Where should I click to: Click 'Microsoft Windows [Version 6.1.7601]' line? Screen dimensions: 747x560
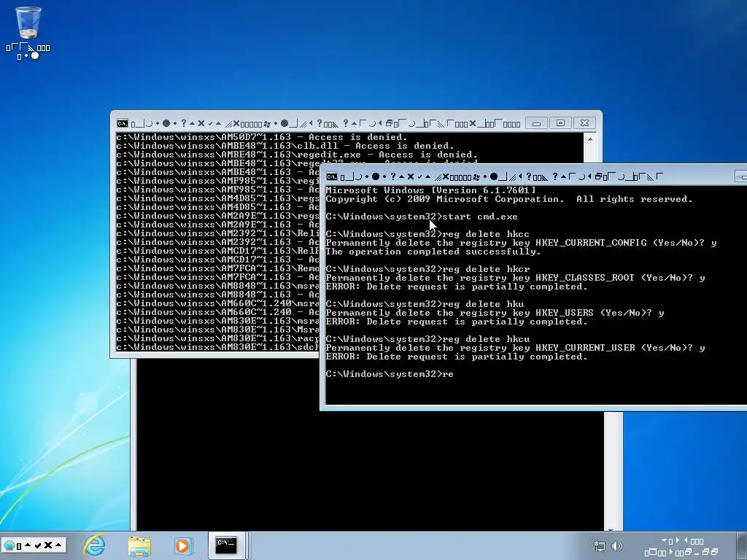point(430,190)
